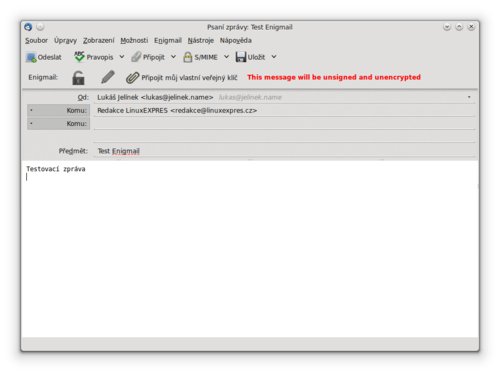Image resolution: width=500 pixels, height=372 pixels.
Task: Run the Pravopis spell check
Action: tap(79, 57)
